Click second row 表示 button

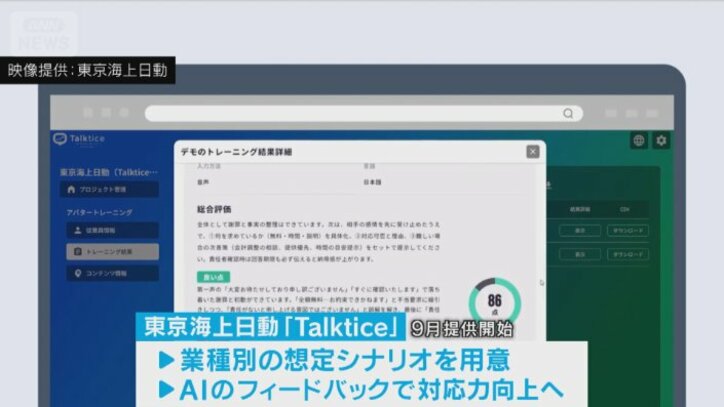coord(580,254)
